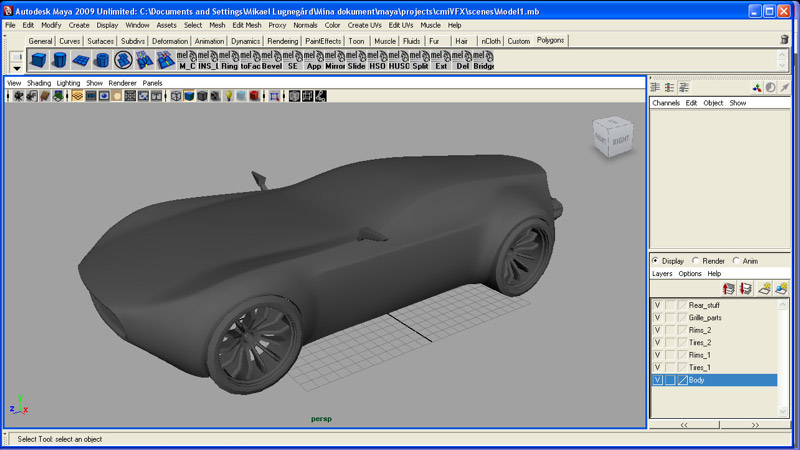Toggle visibility of Rims_1 layer
The height and width of the screenshot is (450, 800).
point(657,355)
